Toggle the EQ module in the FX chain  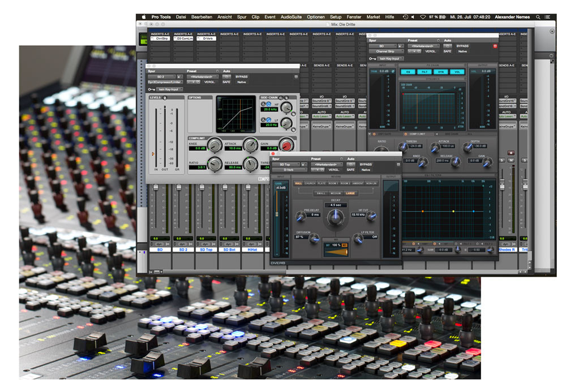(408, 72)
